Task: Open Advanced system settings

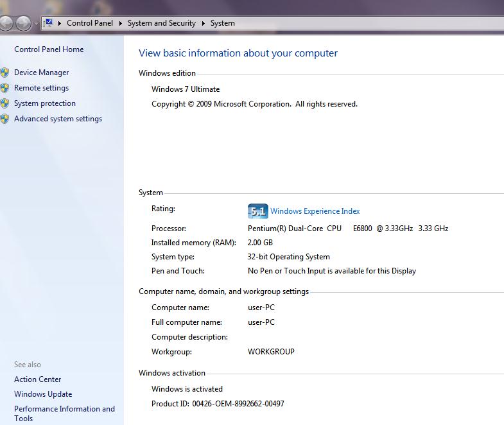Action: coord(58,119)
